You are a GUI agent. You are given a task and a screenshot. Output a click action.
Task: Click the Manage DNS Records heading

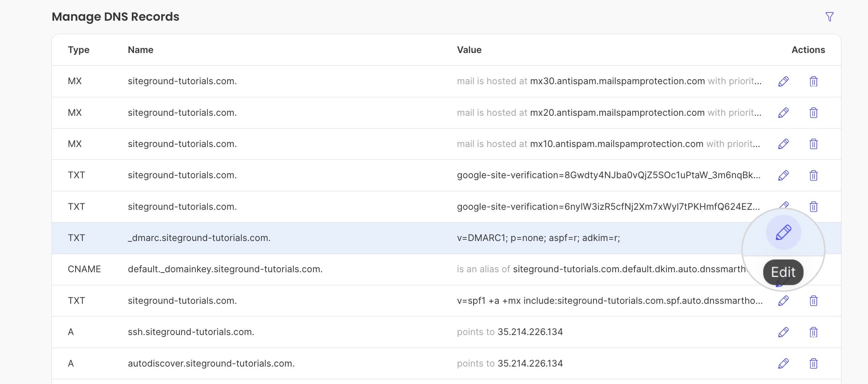[x=115, y=16]
